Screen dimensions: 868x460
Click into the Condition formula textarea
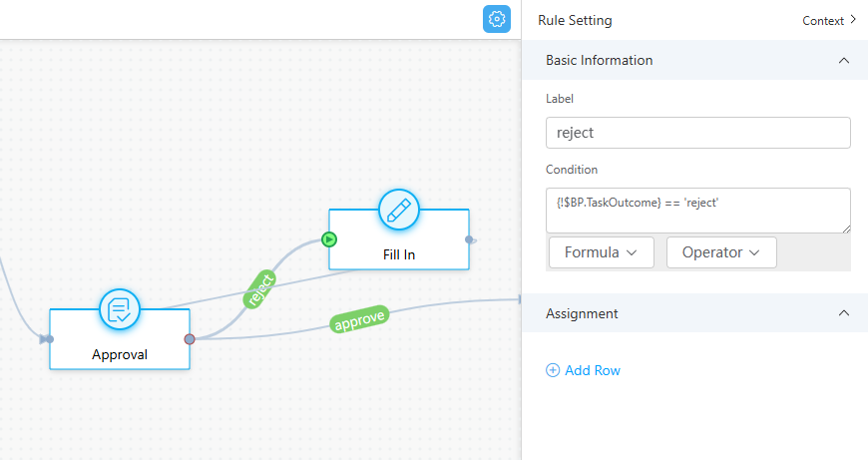click(x=697, y=210)
